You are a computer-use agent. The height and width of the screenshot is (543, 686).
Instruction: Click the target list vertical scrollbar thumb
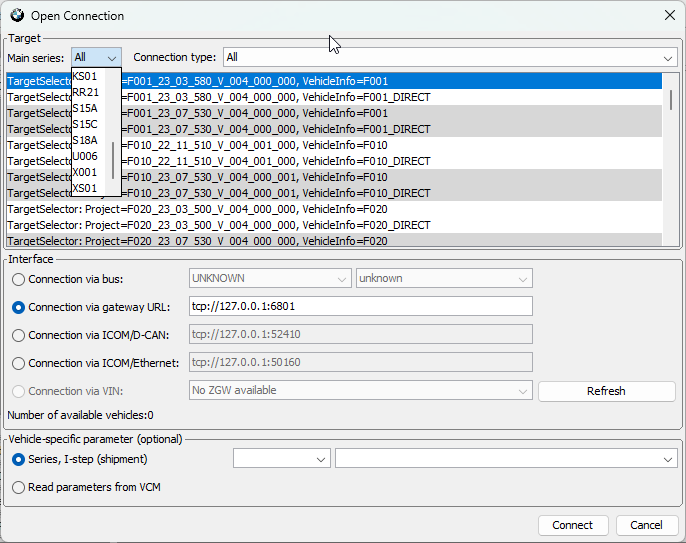670,100
